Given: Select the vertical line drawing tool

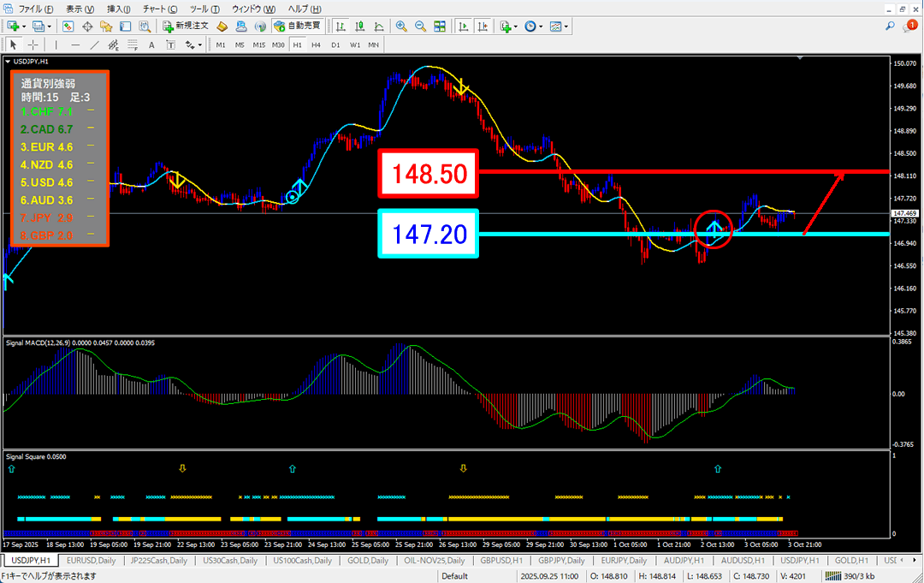Looking at the screenshot, I should click(x=56, y=45).
